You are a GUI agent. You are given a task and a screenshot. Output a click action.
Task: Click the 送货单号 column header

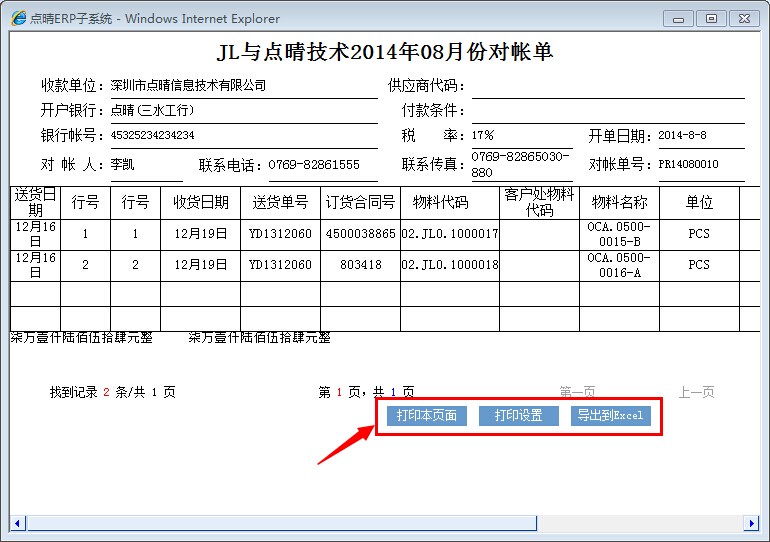coord(280,202)
